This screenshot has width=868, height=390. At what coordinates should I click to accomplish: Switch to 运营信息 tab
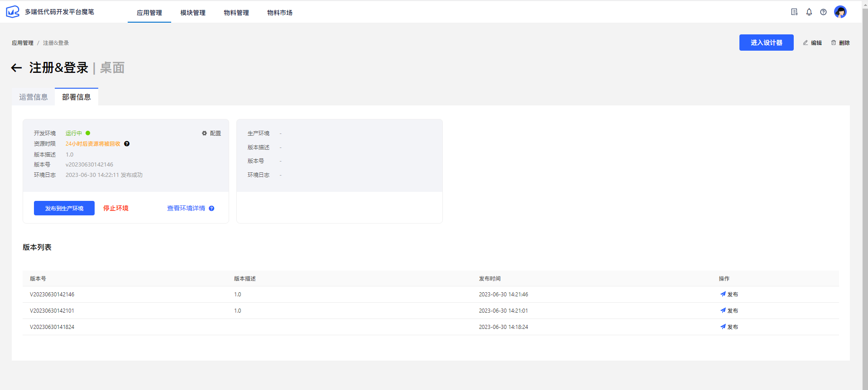[x=34, y=97]
